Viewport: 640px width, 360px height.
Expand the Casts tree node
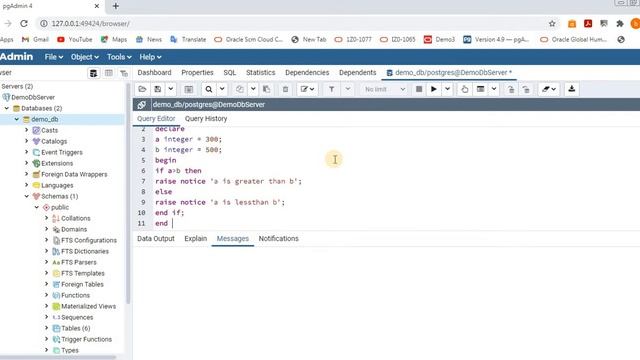(27, 130)
